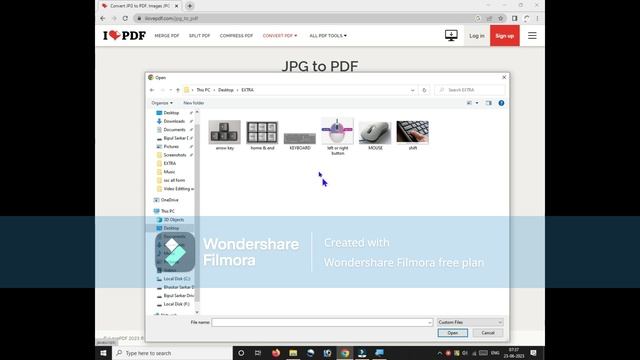Toggle the preview pane icon
The image size is (640, 360).
489,103
